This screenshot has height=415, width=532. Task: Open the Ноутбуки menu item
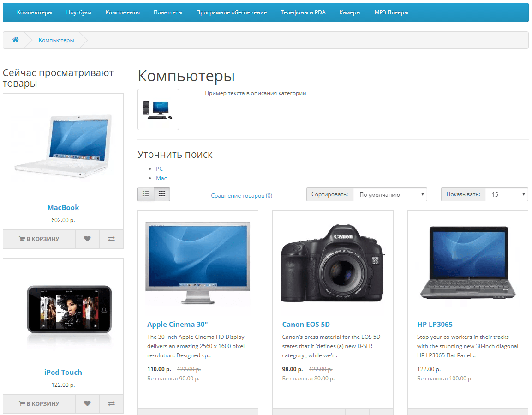79,12
